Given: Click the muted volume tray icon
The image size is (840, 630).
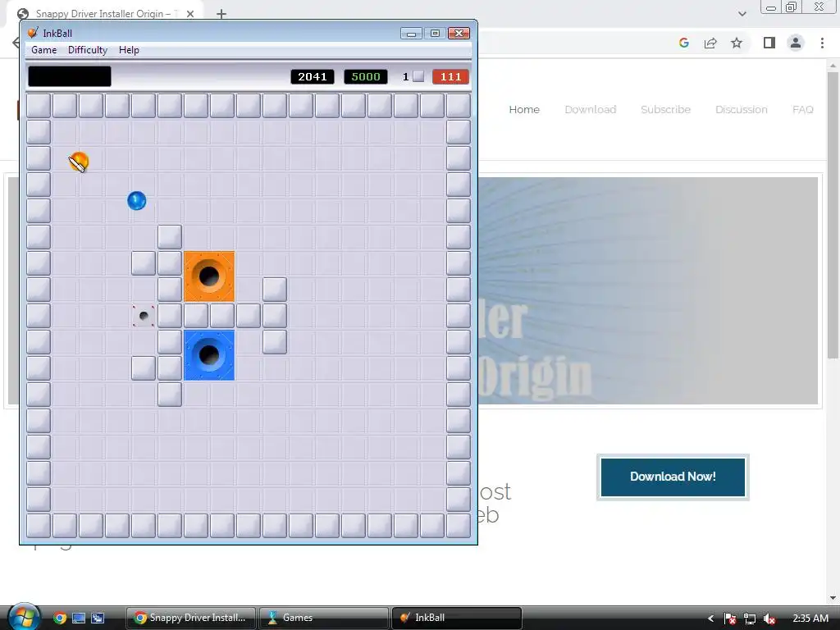Looking at the screenshot, I should point(769,619).
